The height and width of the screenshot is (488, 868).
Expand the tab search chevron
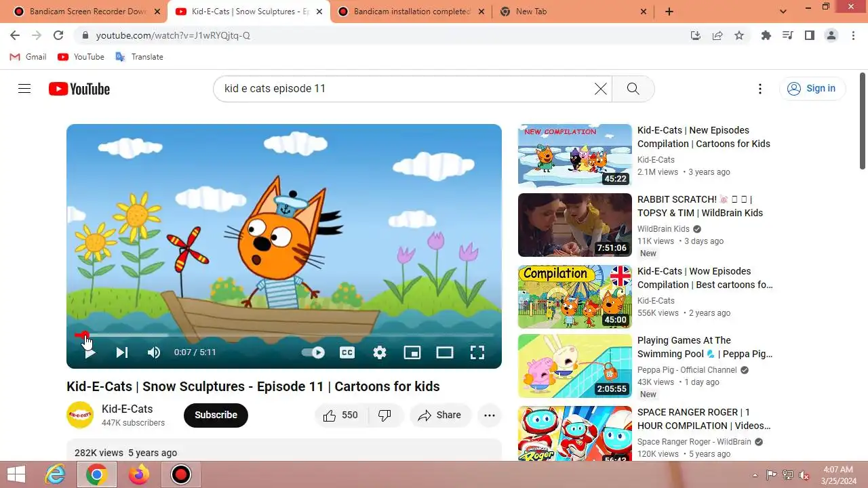coord(783,12)
